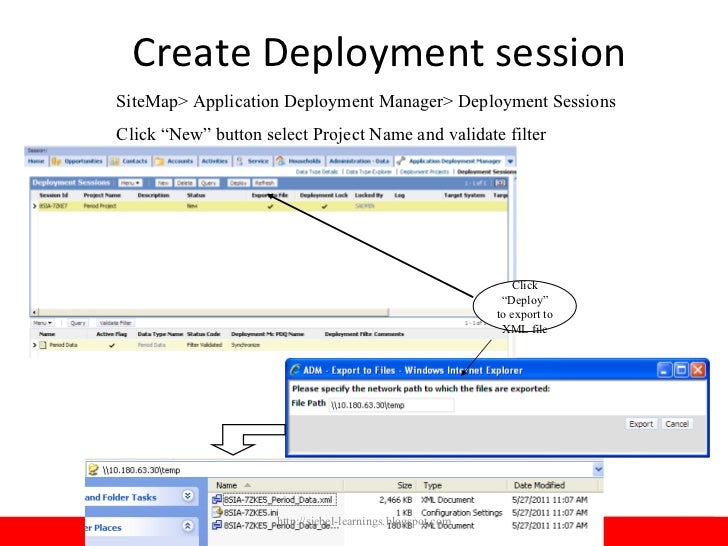
Task: Open the Deployment Sessions applet Menu dropdown
Action: [x=130, y=183]
